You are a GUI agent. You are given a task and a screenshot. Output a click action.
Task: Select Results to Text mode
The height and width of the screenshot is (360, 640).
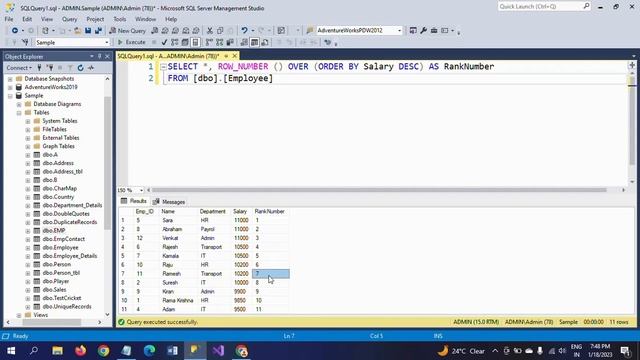[244, 42]
